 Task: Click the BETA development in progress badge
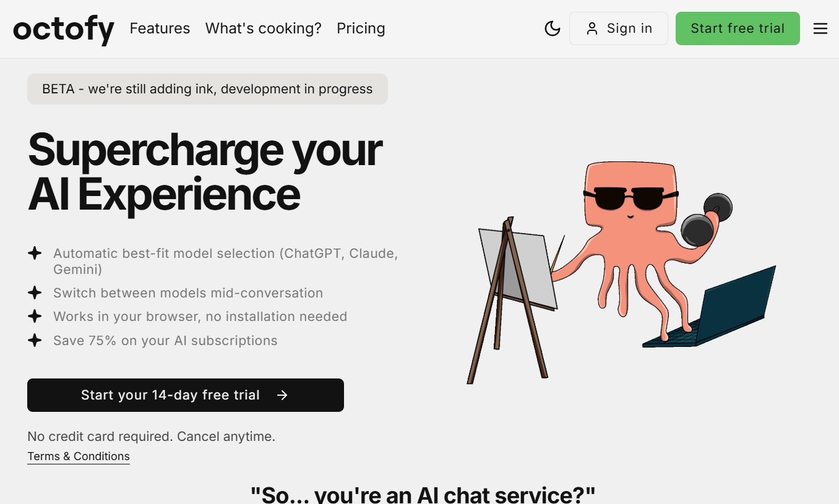pyautogui.click(x=207, y=89)
